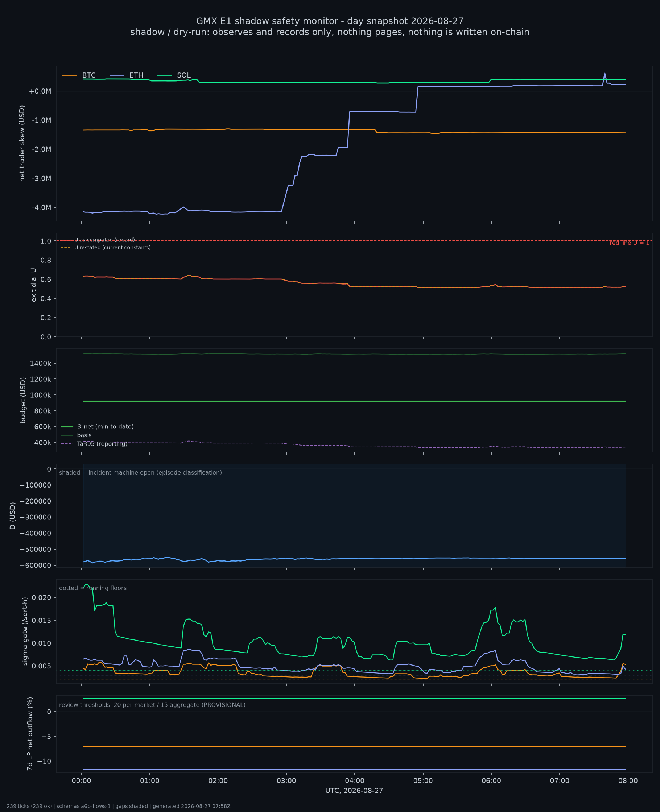Click the 'net trader skew (USD)' axis label
Image resolution: width=660 pixels, height=812 pixels.
point(22,143)
